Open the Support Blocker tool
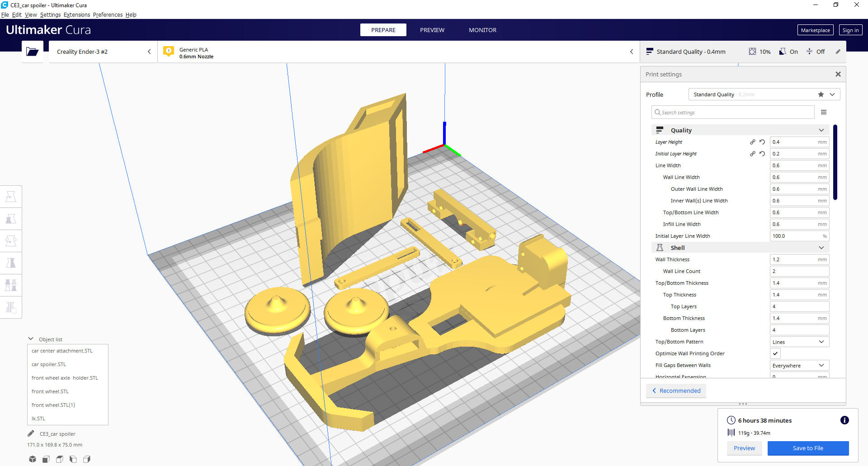Image resolution: width=868 pixels, height=466 pixels. coord(11,307)
